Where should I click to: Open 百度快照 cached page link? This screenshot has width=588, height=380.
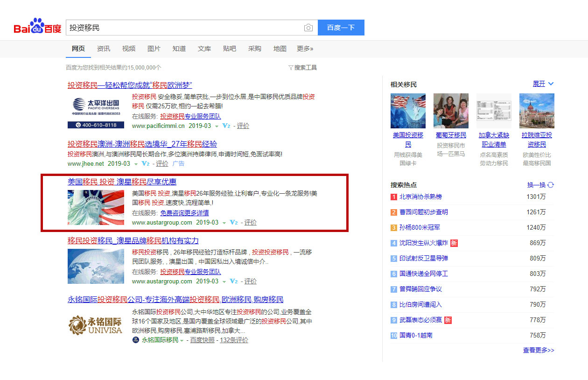(x=202, y=340)
